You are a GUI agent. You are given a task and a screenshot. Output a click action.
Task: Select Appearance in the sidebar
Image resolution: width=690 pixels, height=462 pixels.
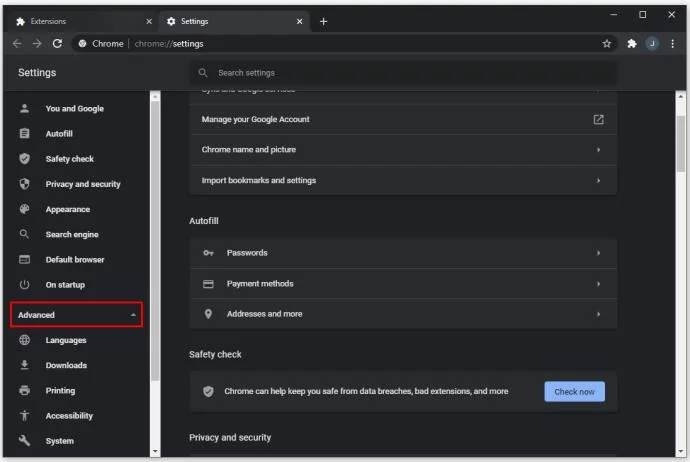coord(68,209)
